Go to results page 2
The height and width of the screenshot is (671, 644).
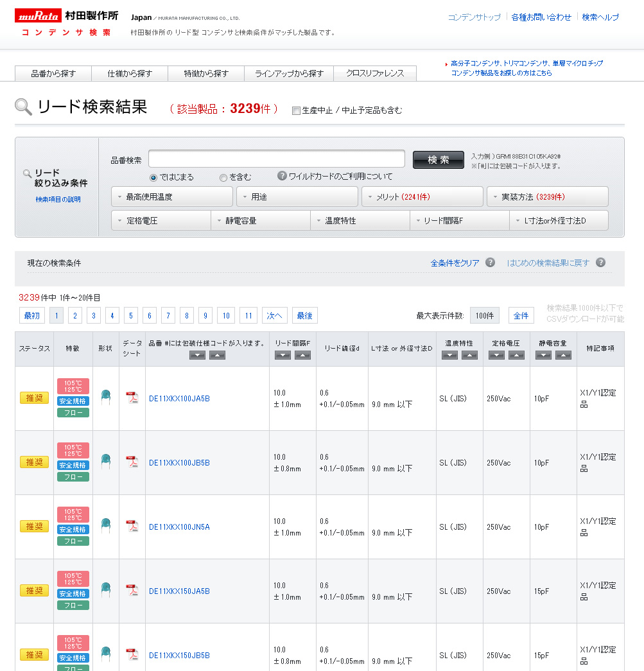[x=75, y=315]
